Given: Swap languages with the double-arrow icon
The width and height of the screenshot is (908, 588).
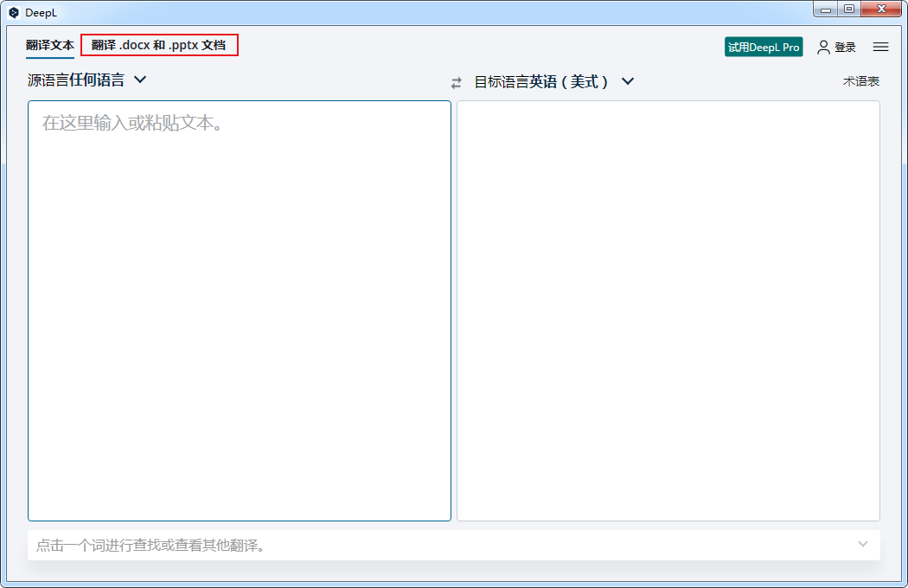Looking at the screenshot, I should click(457, 83).
